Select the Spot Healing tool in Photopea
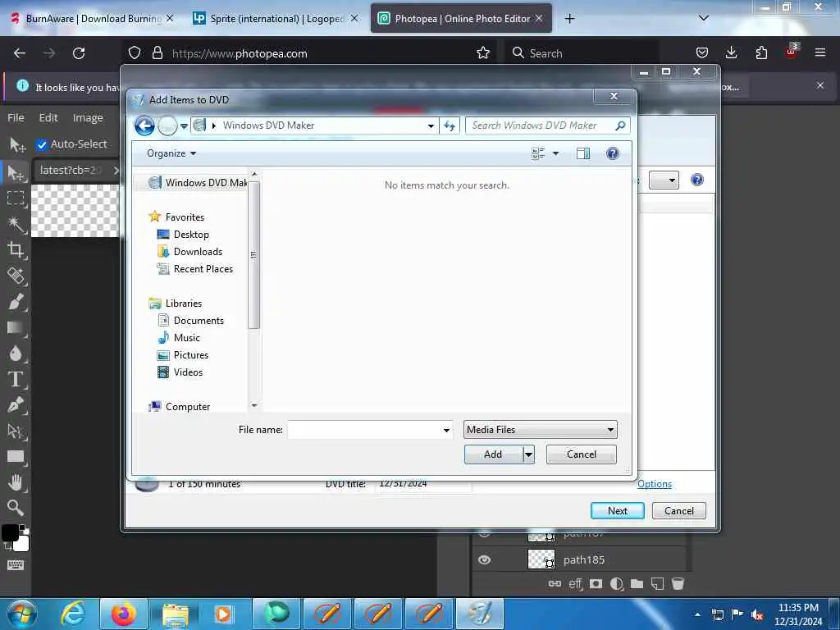Screen dimensions: 840x630 [x=16, y=276]
